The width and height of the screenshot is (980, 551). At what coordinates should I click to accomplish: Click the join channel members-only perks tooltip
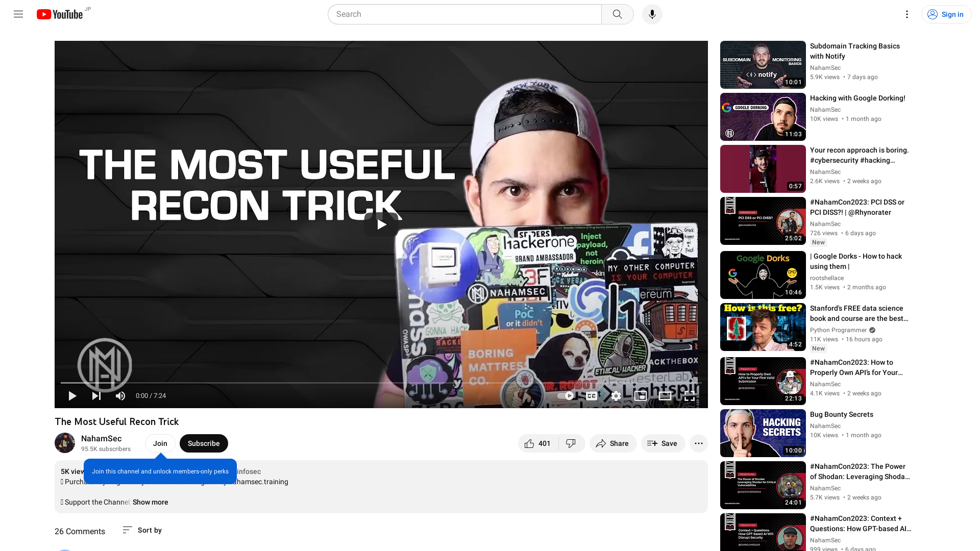(160, 471)
